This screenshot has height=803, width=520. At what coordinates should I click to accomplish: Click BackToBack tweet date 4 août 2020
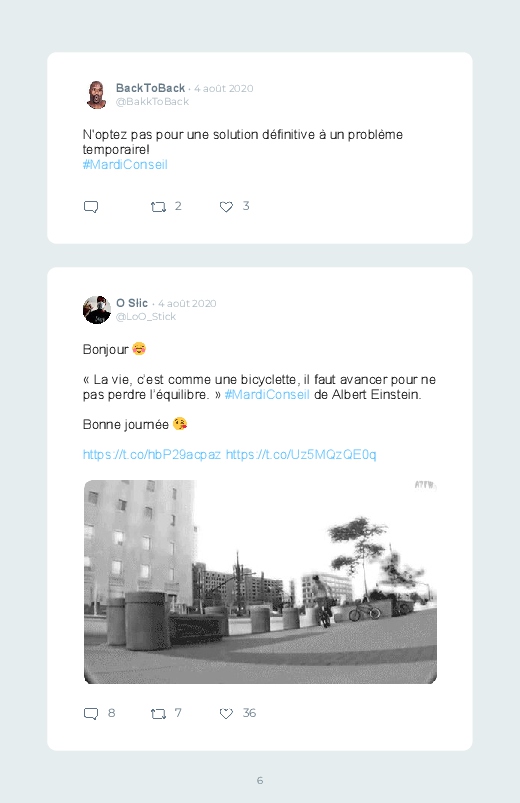pos(223,89)
